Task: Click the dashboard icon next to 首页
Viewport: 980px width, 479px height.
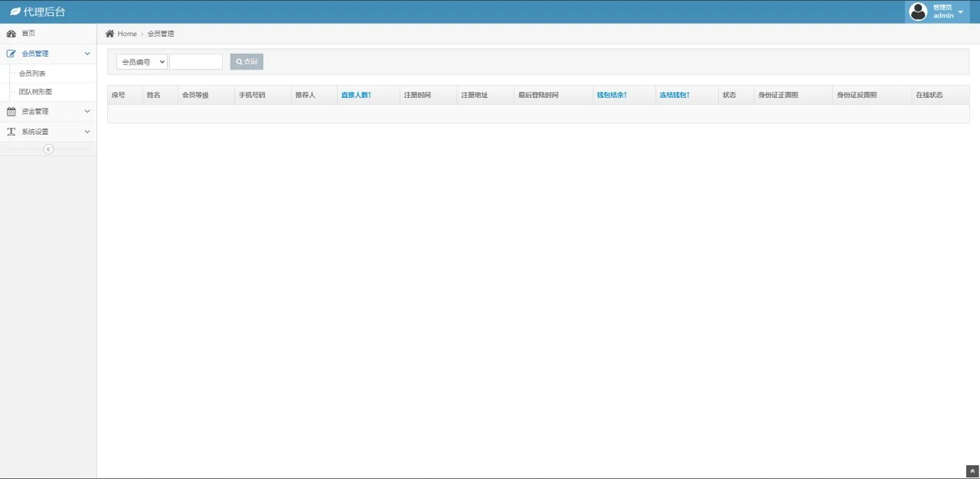Action: click(11, 34)
